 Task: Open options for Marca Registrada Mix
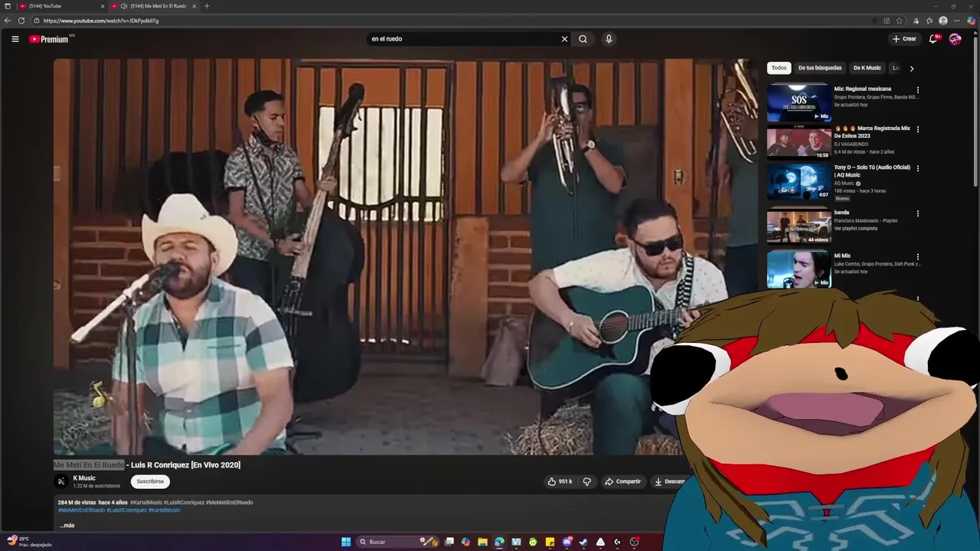click(918, 129)
